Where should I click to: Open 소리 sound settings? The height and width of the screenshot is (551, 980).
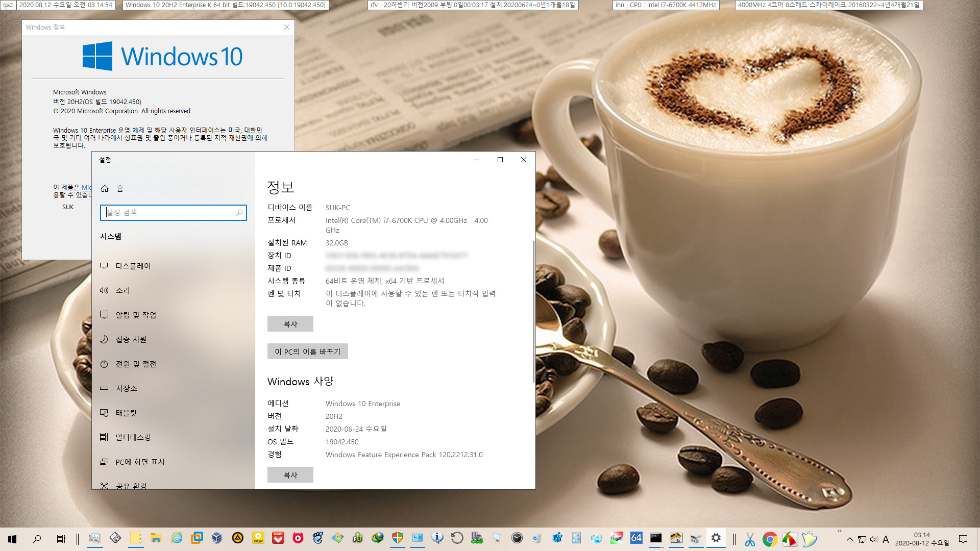point(174,290)
